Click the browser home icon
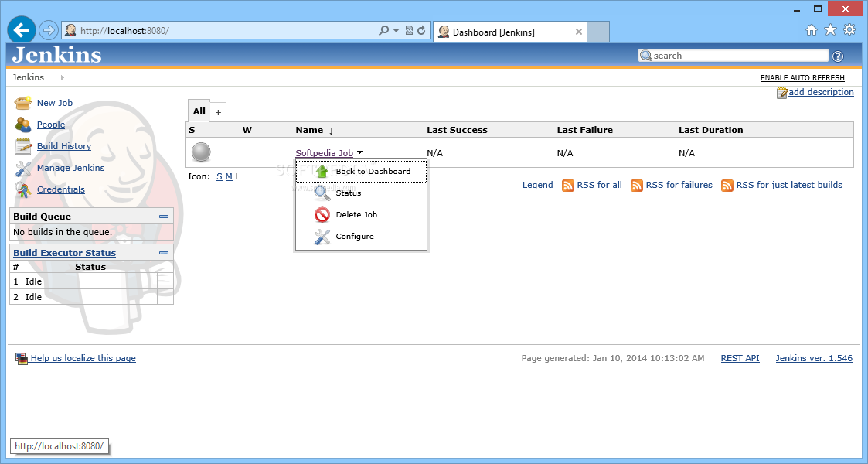The height and width of the screenshot is (464, 868). 811,30
